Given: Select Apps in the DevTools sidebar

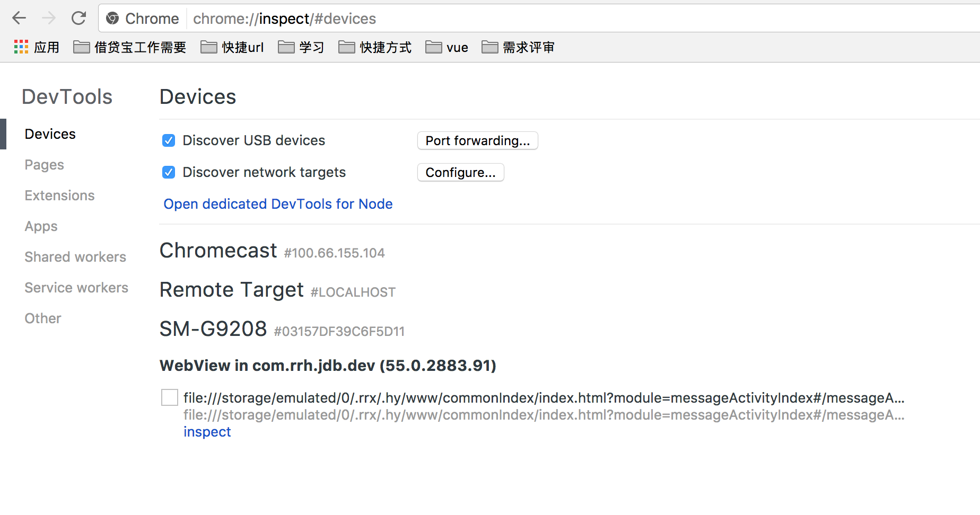Looking at the screenshot, I should click(41, 226).
